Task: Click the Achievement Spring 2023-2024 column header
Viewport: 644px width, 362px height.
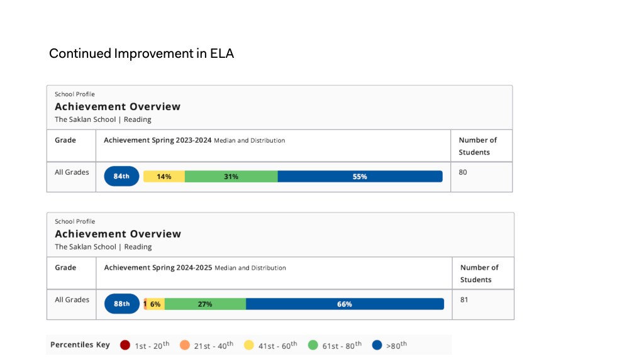Action: [158, 140]
